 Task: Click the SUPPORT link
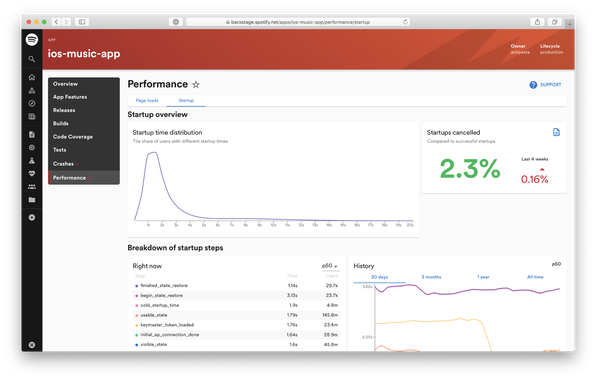[550, 85]
